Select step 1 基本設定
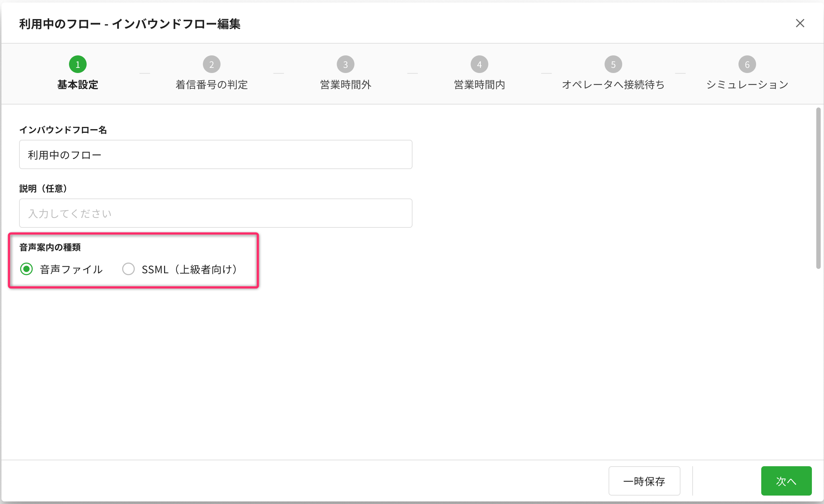 coord(78,73)
